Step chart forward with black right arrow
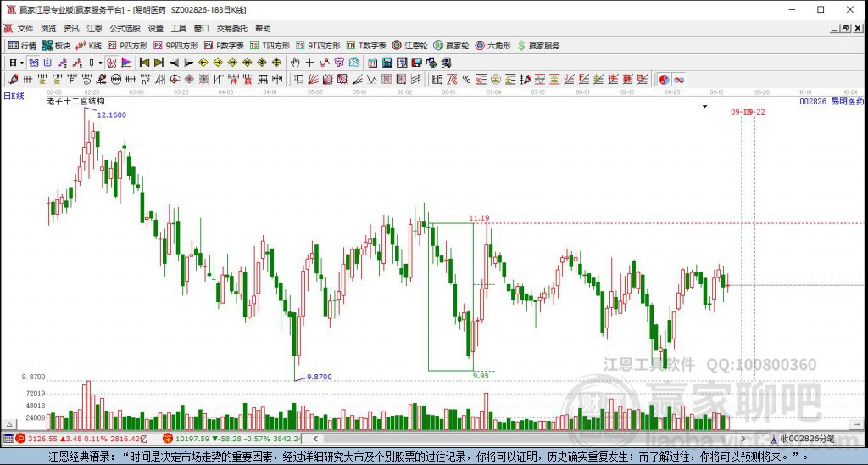This screenshot has width=868, height=465. tap(188, 63)
